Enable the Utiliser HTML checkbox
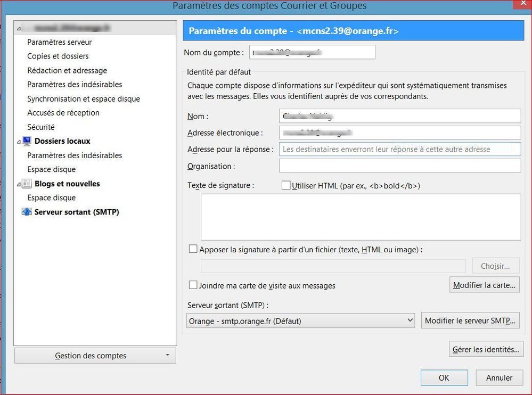532x395 pixels. [287, 185]
